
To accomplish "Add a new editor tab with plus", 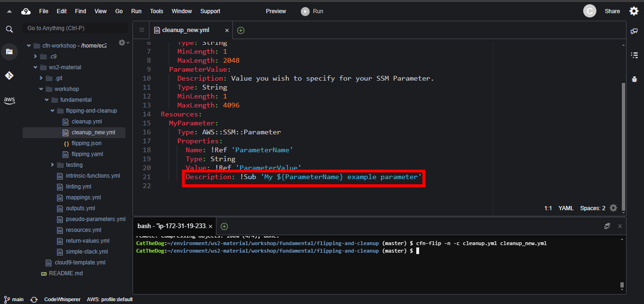I will pyautogui.click(x=241, y=30).
